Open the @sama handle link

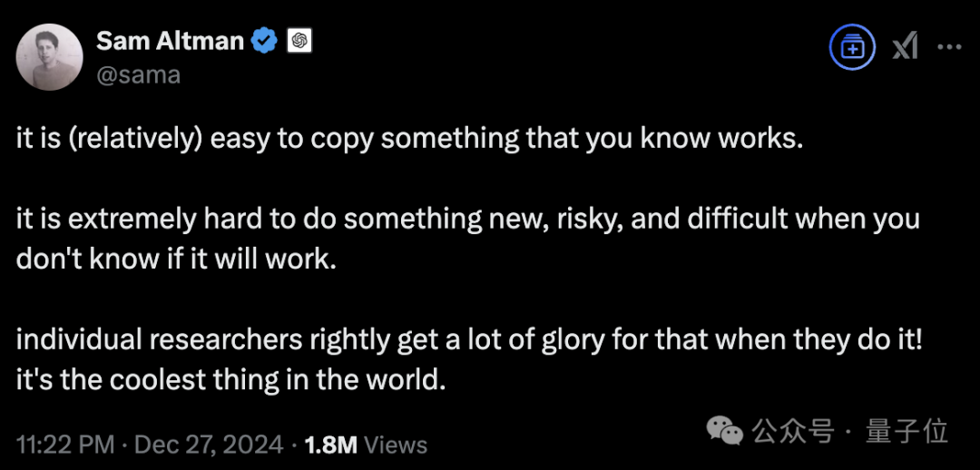coord(138,75)
